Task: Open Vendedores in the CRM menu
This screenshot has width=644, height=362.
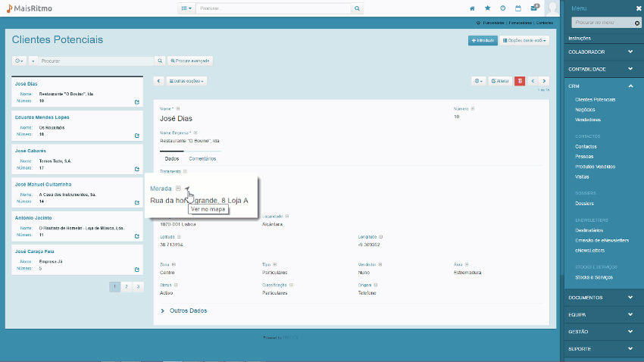Action: point(588,120)
